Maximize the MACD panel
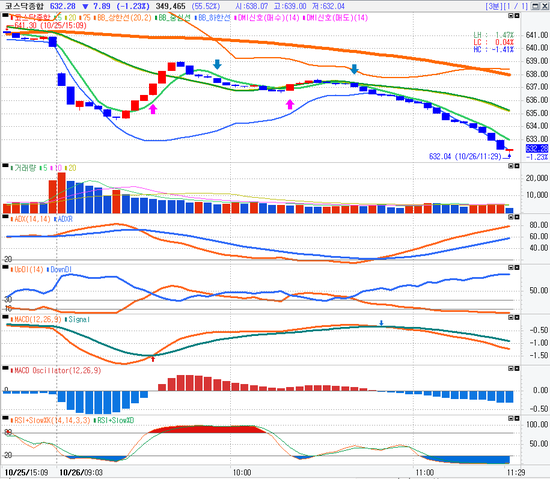 click(x=517, y=317)
